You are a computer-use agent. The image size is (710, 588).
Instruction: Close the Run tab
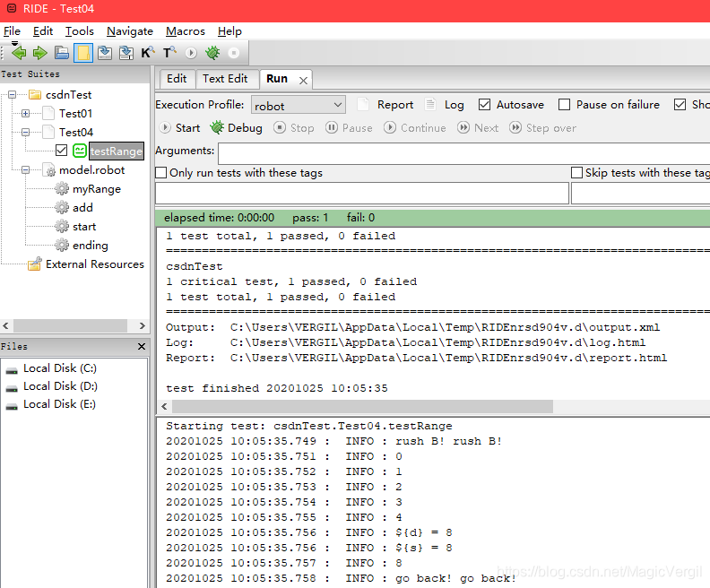click(x=303, y=81)
